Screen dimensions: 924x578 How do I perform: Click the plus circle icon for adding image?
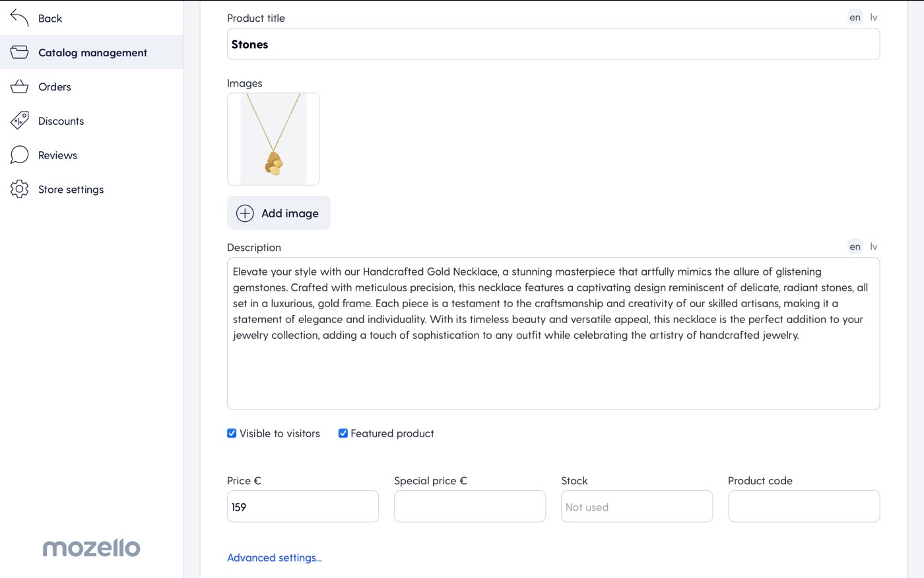coord(245,213)
